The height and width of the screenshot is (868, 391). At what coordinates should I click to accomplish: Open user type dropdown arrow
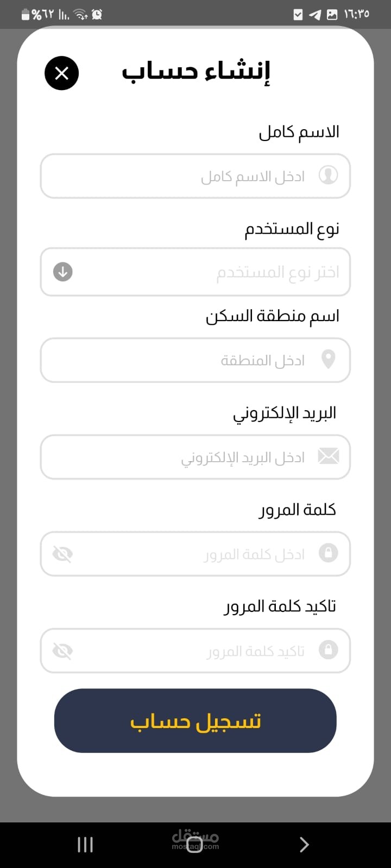click(x=63, y=272)
